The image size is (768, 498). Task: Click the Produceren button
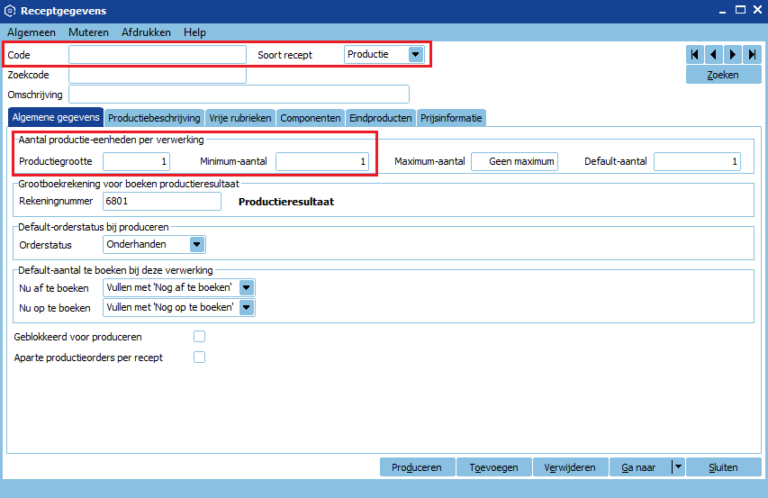pos(417,467)
